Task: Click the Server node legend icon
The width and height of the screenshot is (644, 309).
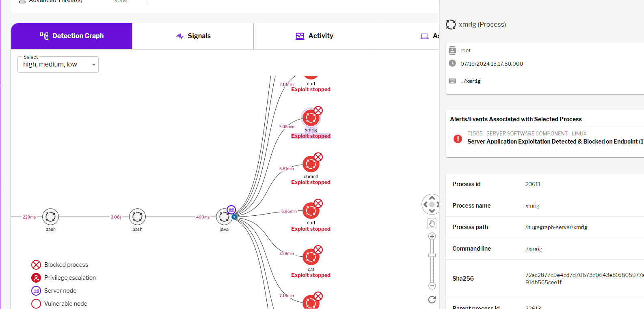Action: [x=36, y=291]
